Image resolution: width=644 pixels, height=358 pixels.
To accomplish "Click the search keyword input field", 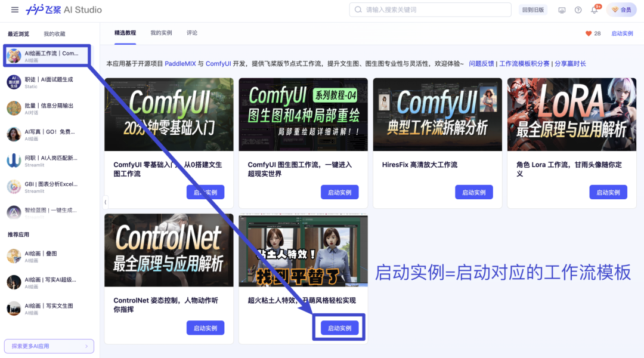I will pos(430,10).
